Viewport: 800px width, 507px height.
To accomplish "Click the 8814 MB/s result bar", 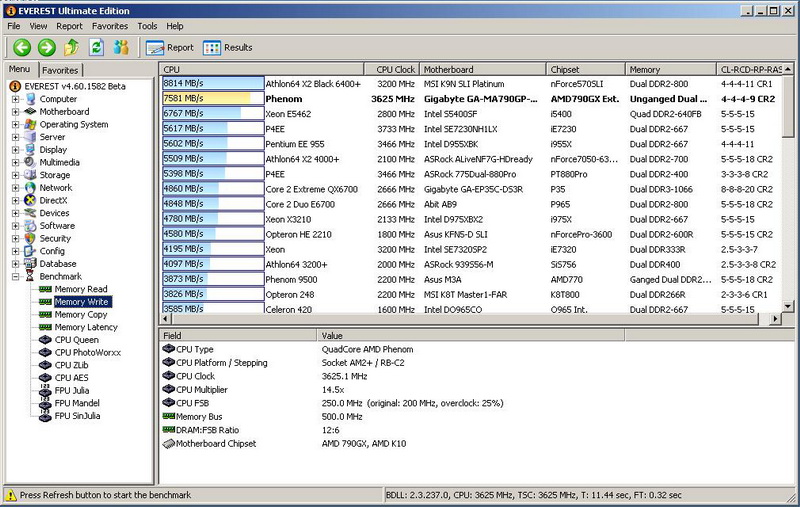I will (213, 83).
